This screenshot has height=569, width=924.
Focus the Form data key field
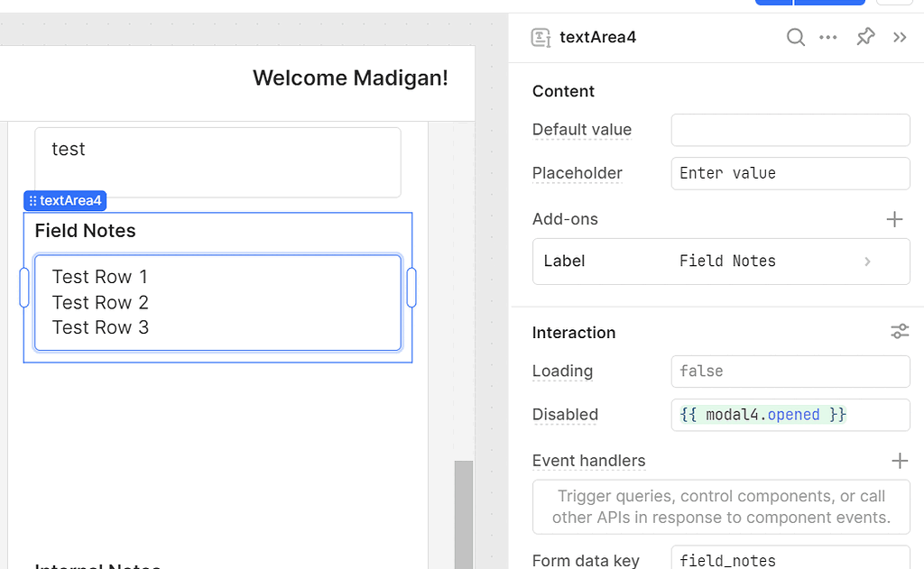click(790, 559)
